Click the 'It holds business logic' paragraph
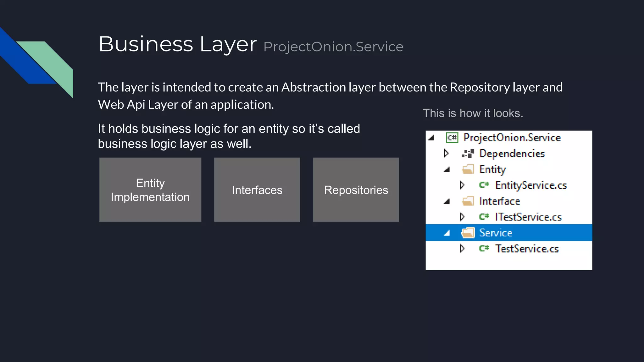The width and height of the screenshot is (644, 362). click(x=229, y=136)
